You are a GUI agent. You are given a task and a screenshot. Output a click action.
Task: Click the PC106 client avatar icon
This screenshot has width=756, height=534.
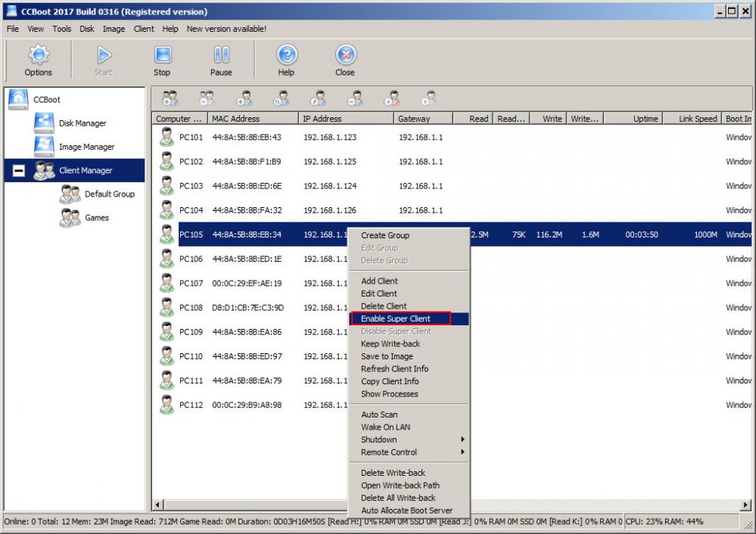coord(166,259)
